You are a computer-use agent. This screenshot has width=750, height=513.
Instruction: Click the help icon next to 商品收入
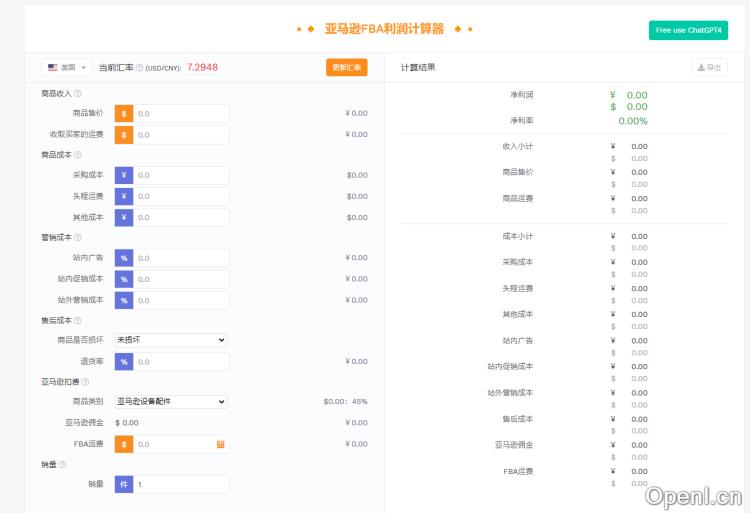[77, 94]
